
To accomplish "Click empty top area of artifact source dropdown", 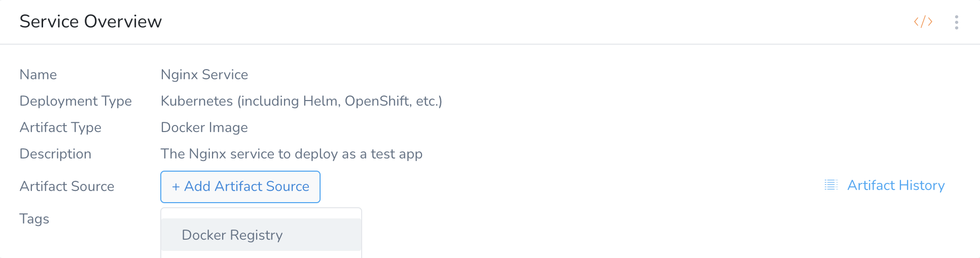I will tap(261, 213).
